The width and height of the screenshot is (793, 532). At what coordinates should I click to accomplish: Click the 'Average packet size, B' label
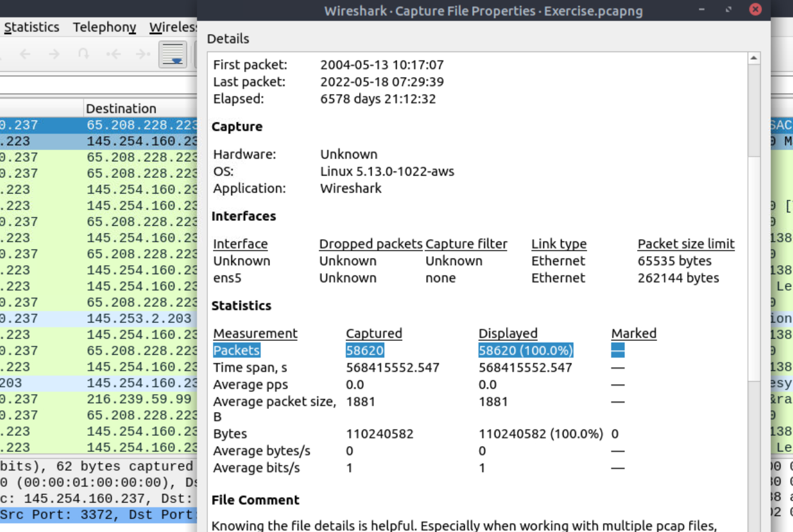(x=275, y=409)
